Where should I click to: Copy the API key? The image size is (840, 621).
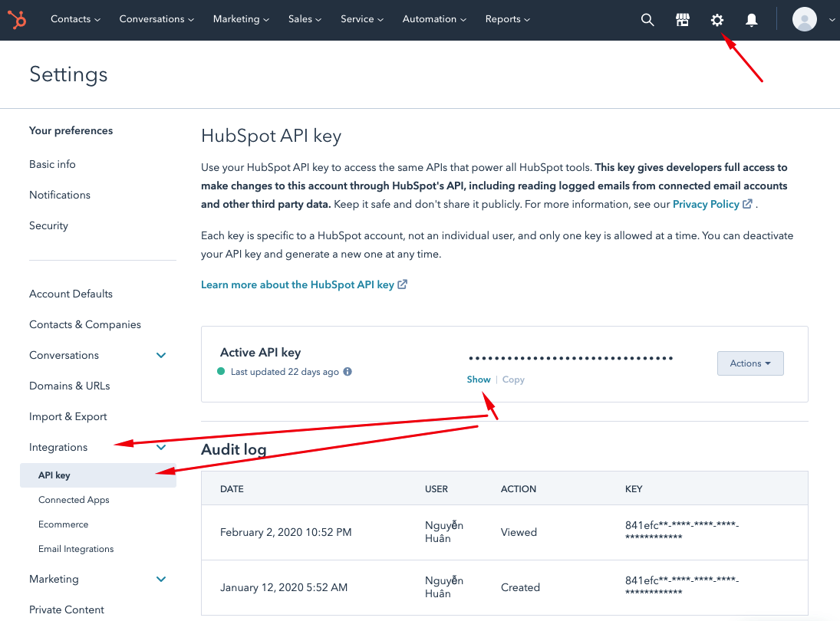coord(513,379)
